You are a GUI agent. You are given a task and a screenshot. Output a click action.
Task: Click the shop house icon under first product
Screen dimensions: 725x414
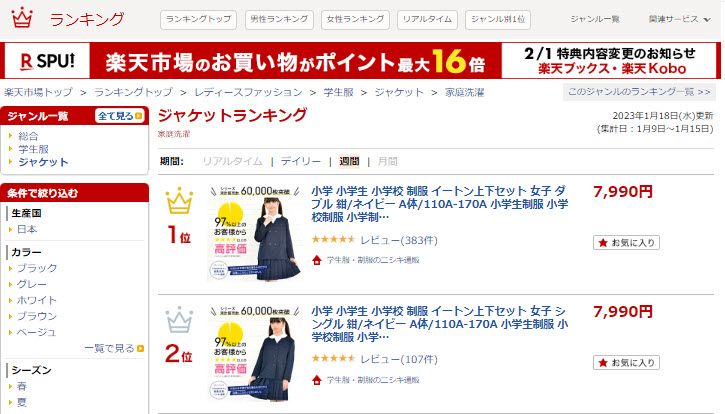(x=317, y=260)
